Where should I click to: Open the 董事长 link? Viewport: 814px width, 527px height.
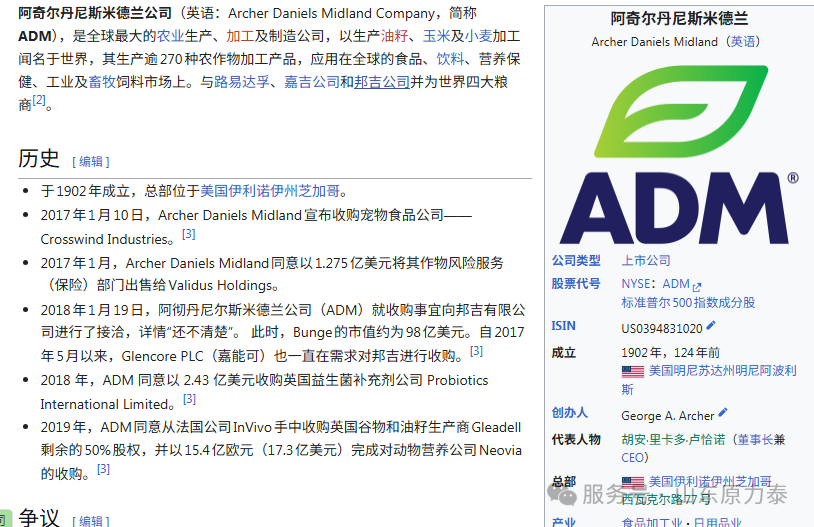pos(755,440)
